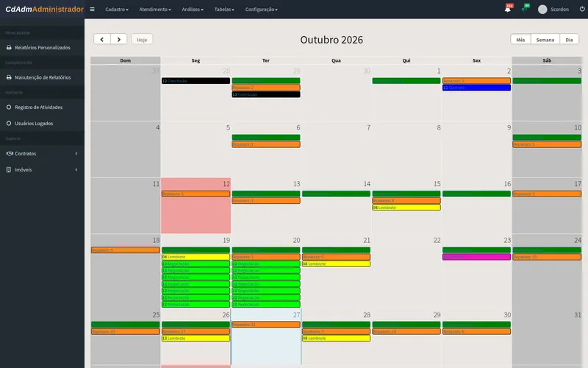The image size is (588, 368).
Task: Click the Contratos handshake icon
Action: (x=10, y=154)
